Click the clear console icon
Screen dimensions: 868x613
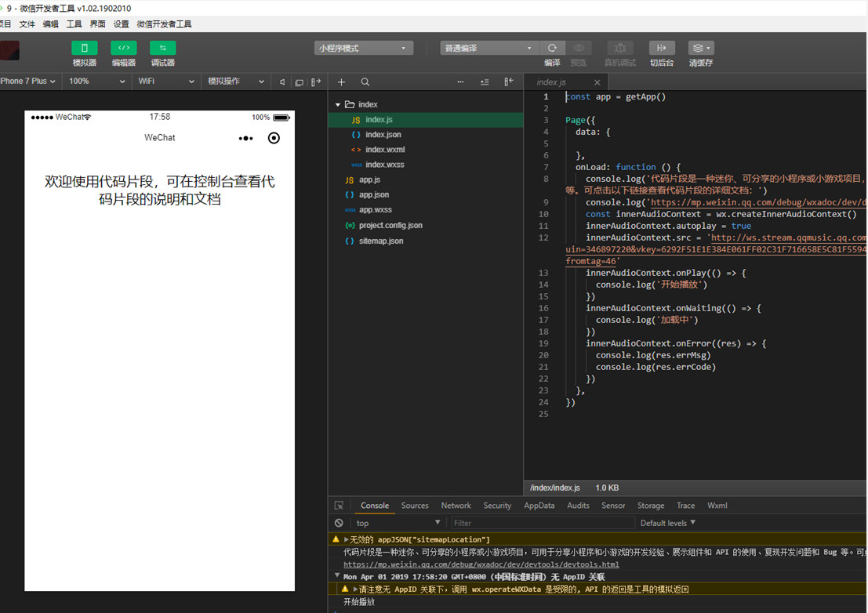point(339,523)
